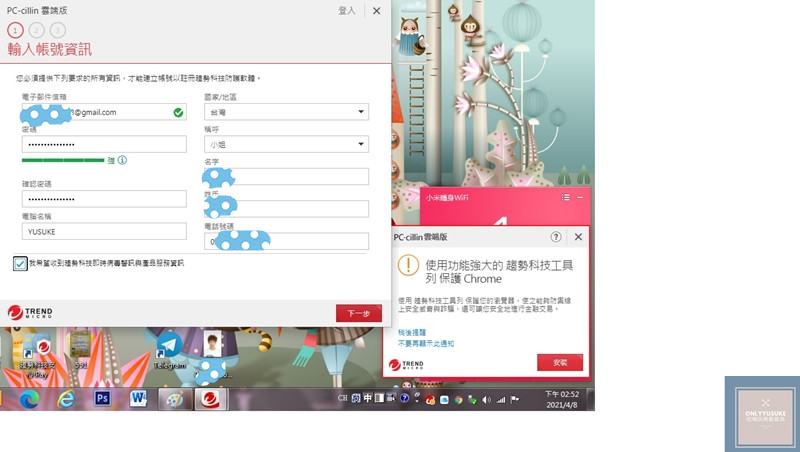
Task: Open the Ssl desktop file
Action: pyautogui.click(x=81, y=350)
